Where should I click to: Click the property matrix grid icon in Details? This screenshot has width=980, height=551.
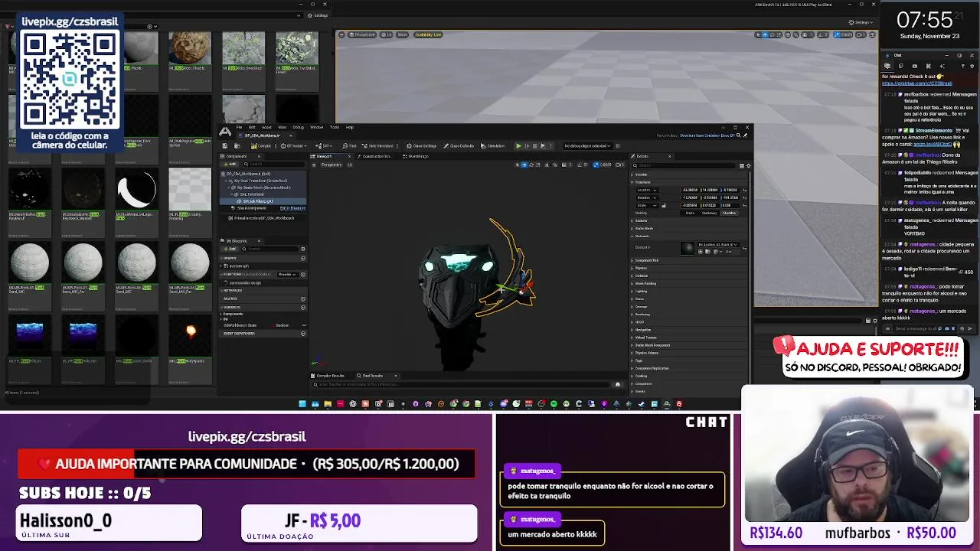[x=742, y=165]
